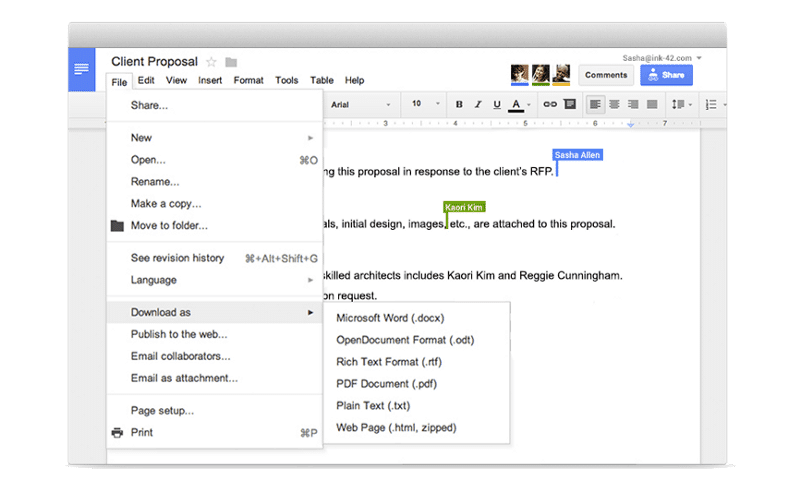Open the Sasha@ink-42.com account dropdown
Screen dimensions: 788x491
661,58
